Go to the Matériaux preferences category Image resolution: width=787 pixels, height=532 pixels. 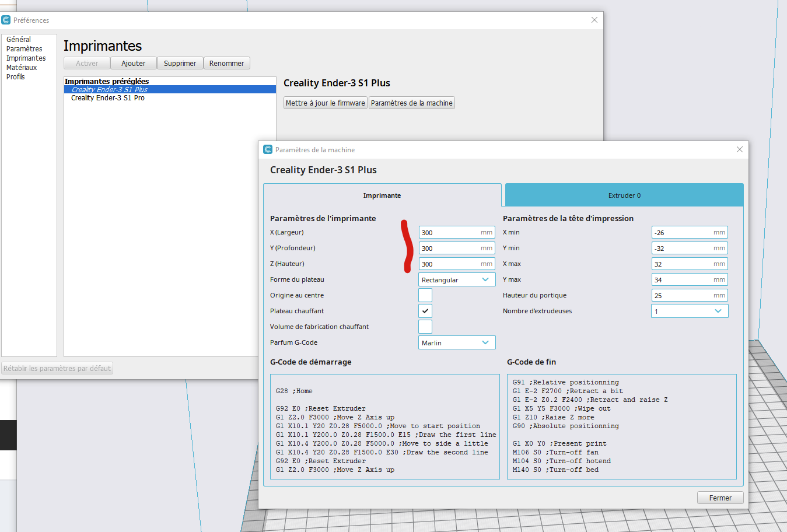coord(22,68)
